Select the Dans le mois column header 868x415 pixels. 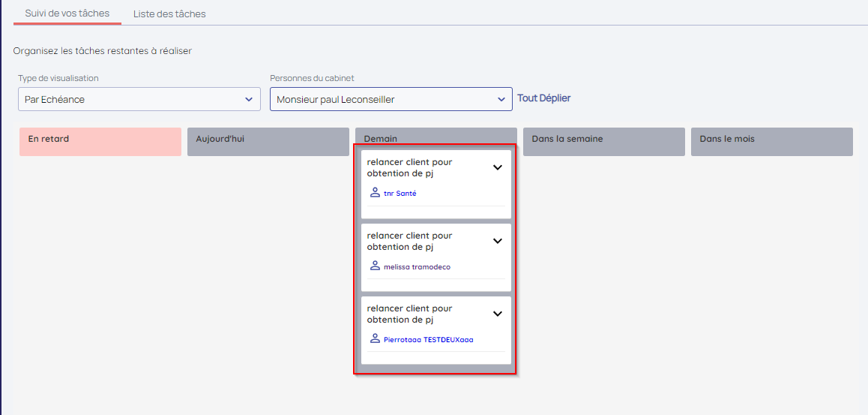click(771, 140)
